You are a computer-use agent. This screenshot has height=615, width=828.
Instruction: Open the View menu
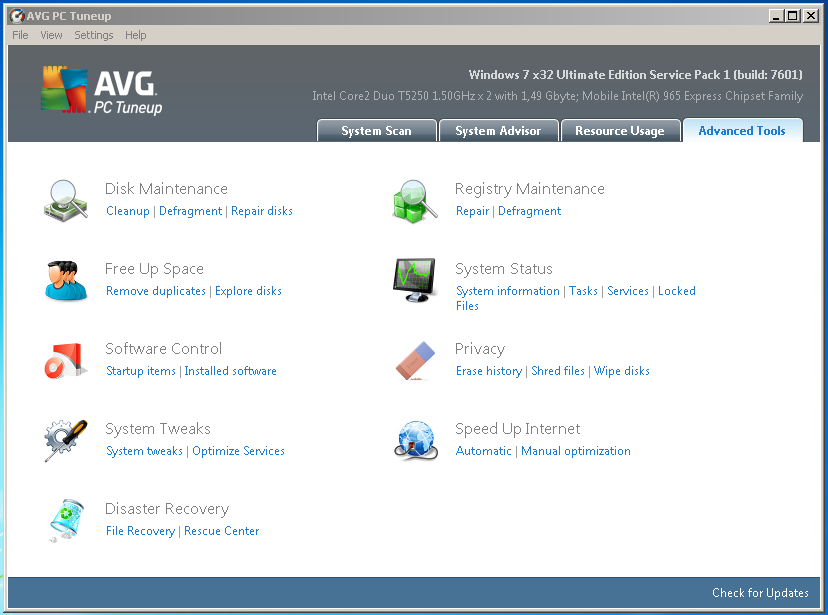51,35
